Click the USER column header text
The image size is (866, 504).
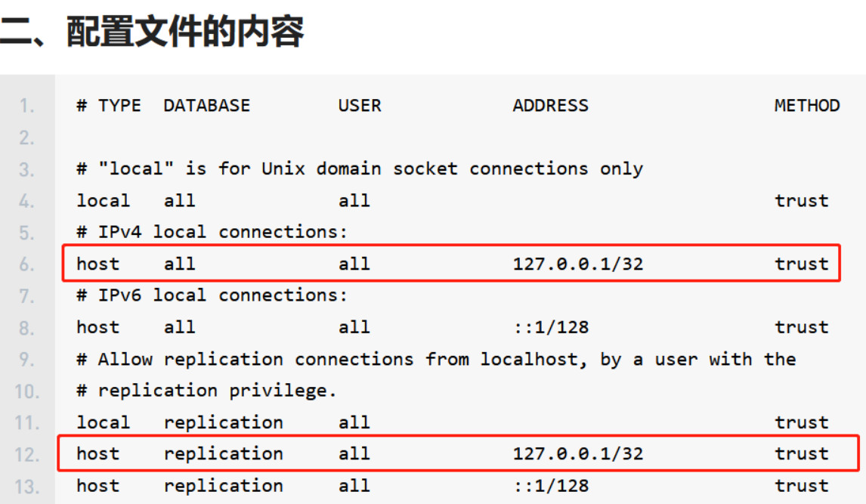[x=360, y=106]
